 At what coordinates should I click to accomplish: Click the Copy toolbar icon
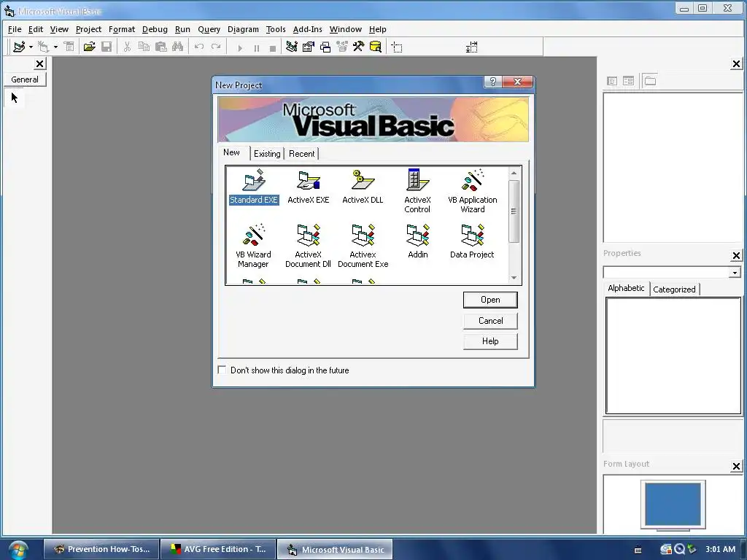pyautogui.click(x=144, y=47)
